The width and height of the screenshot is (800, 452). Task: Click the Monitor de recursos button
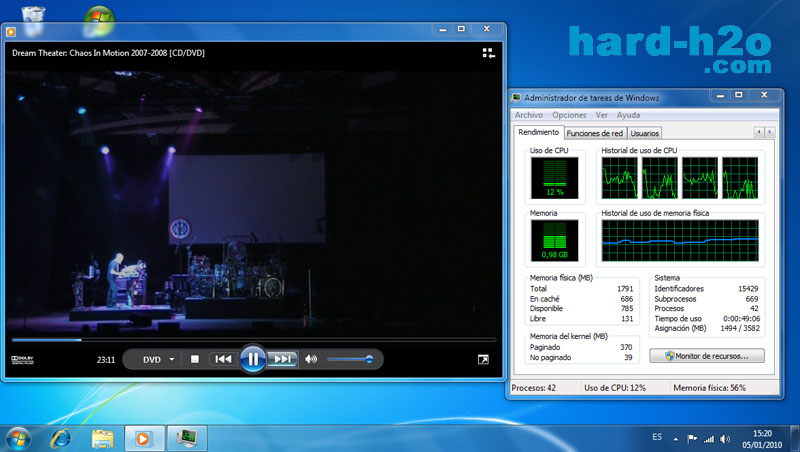706,355
